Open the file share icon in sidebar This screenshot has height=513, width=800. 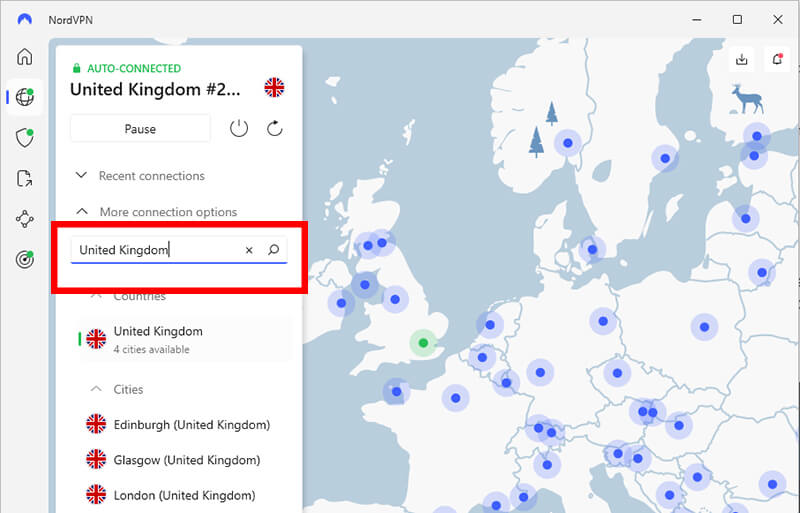[x=24, y=178]
